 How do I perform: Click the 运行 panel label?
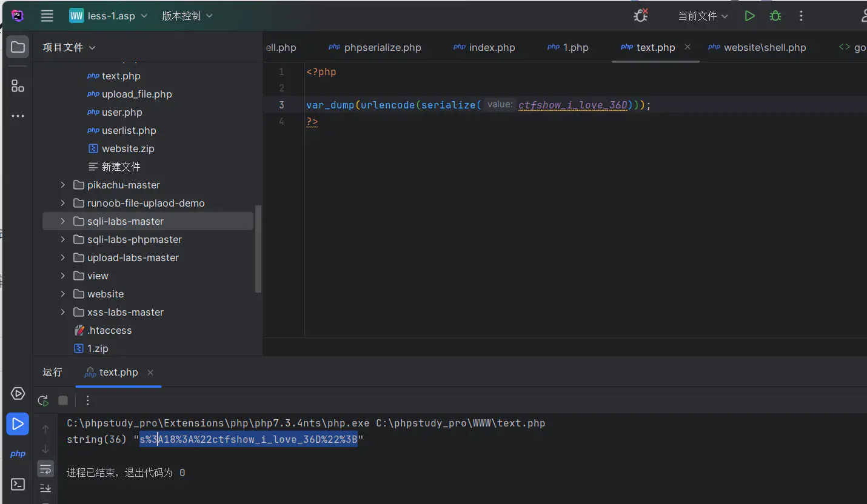53,373
